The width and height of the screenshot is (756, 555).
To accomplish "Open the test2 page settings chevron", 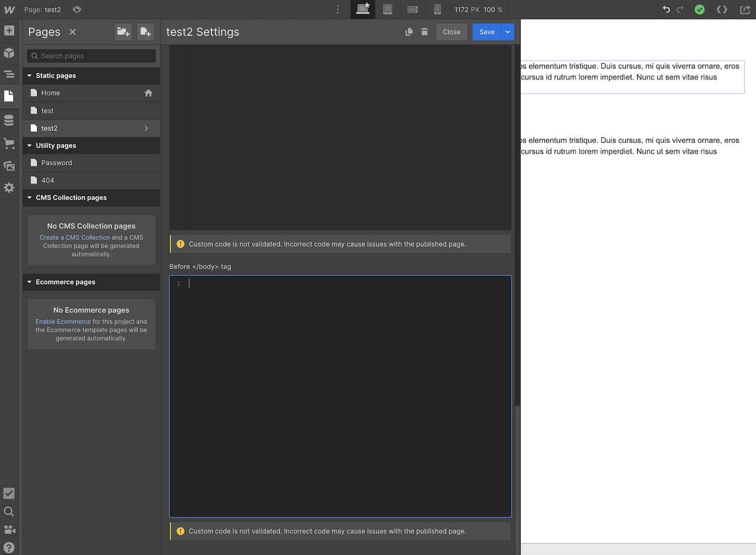I will (x=146, y=128).
